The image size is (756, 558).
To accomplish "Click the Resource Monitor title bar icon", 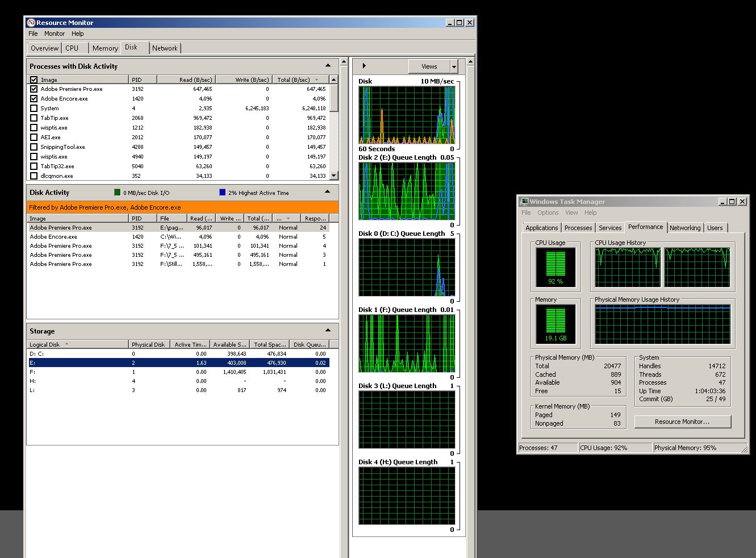I will (31, 23).
